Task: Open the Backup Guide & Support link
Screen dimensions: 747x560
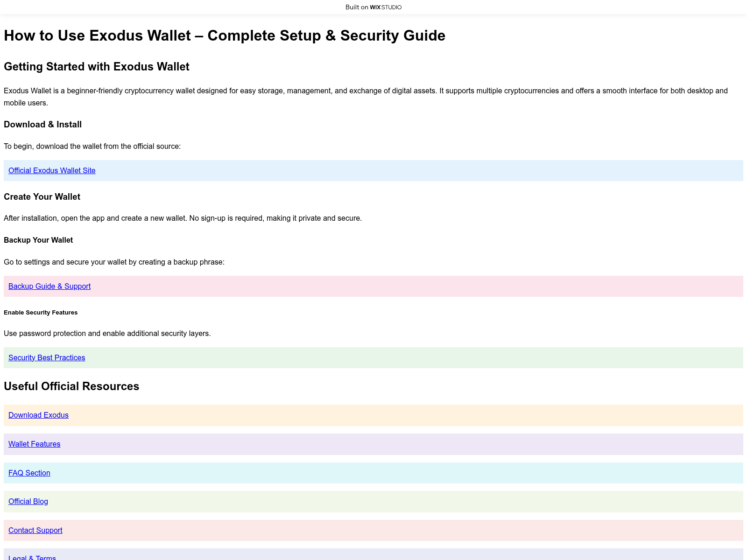Action: pyautogui.click(x=49, y=287)
